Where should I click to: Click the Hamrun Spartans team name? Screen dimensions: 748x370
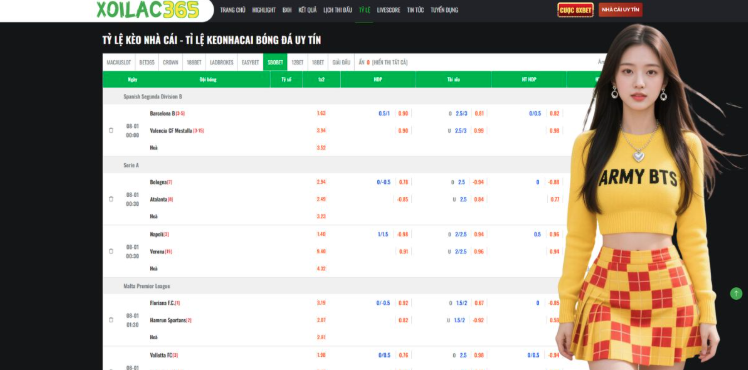[x=167, y=320]
